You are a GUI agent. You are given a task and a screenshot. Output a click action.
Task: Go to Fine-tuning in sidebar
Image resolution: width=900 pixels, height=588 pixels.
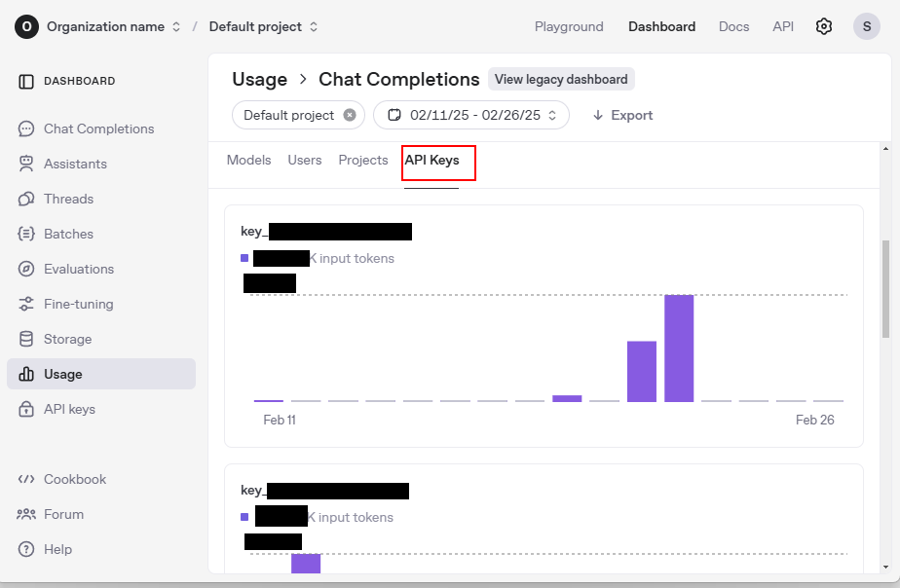point(79,304)
